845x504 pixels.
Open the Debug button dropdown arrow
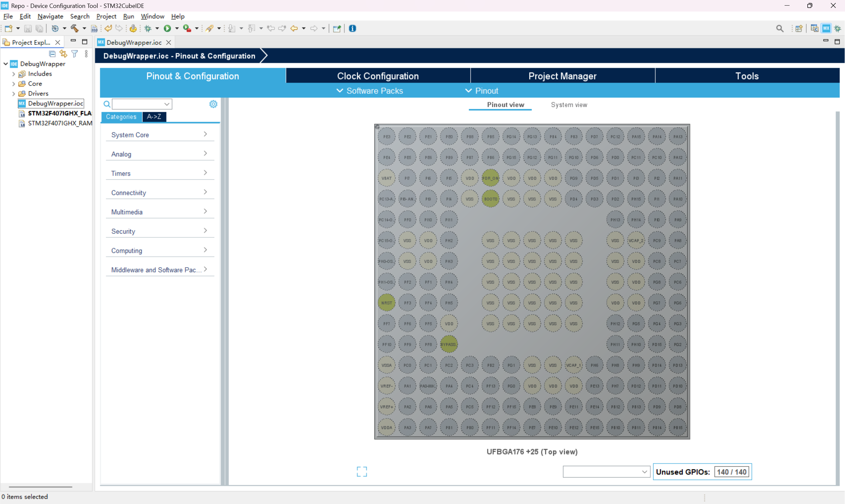157,28
